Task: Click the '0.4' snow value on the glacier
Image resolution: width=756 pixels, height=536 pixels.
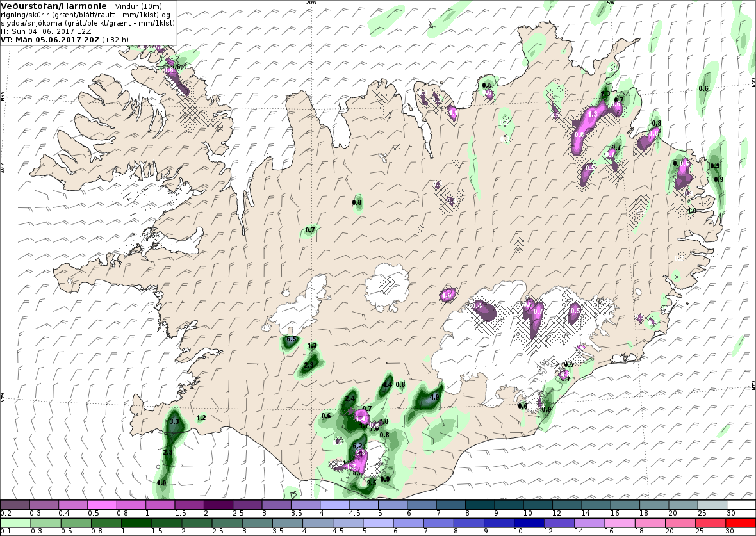Action: [477, 305]
